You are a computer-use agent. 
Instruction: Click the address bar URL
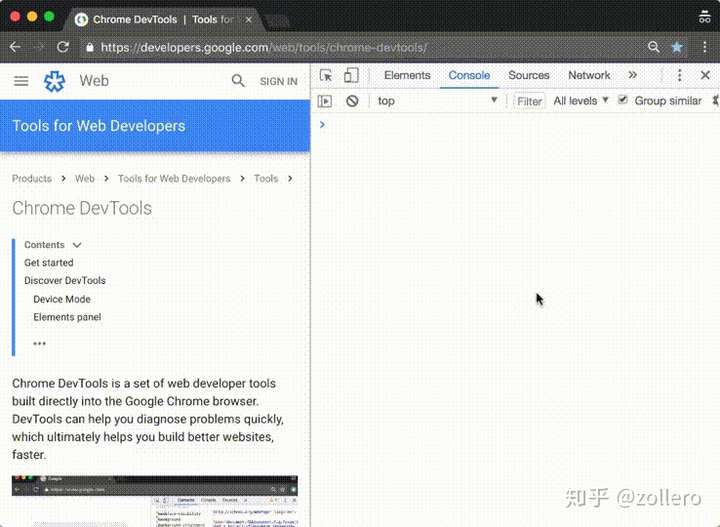pyautogui.click(x=264, y=47)
